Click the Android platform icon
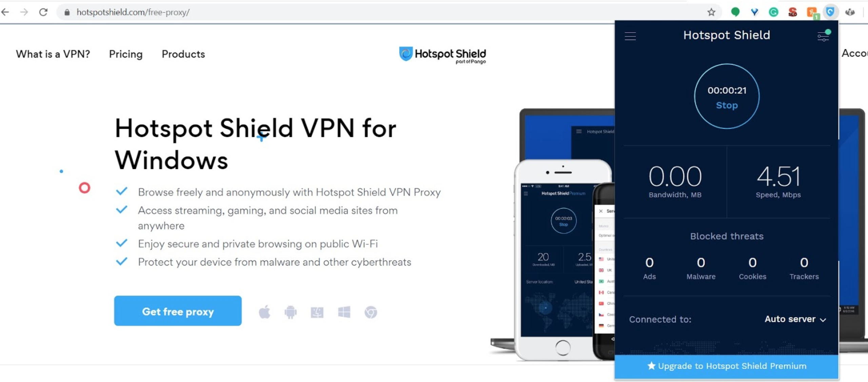This screenshot has height=382, width=868. click(x=290, y=312)
